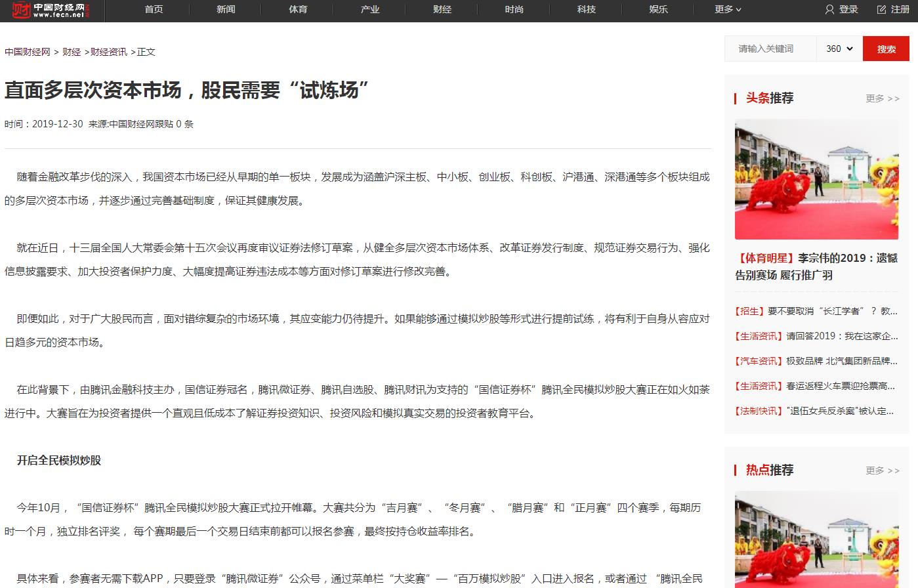This screenshot has width=918, height=588.
Task: Click the article date 2019-12-30
Action: [x=58, y=124]
